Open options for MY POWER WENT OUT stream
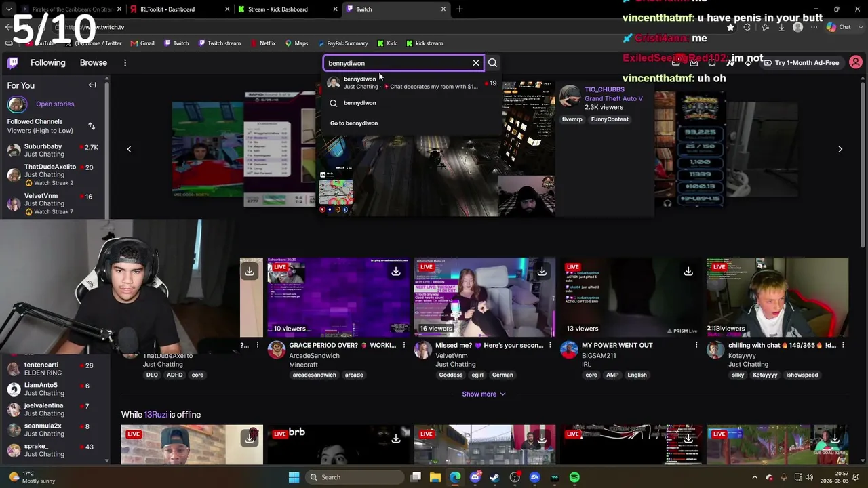 (696, 346)
